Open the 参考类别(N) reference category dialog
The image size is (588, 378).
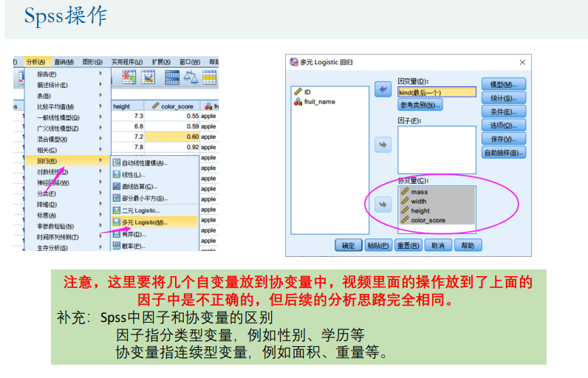pos(420,105)
